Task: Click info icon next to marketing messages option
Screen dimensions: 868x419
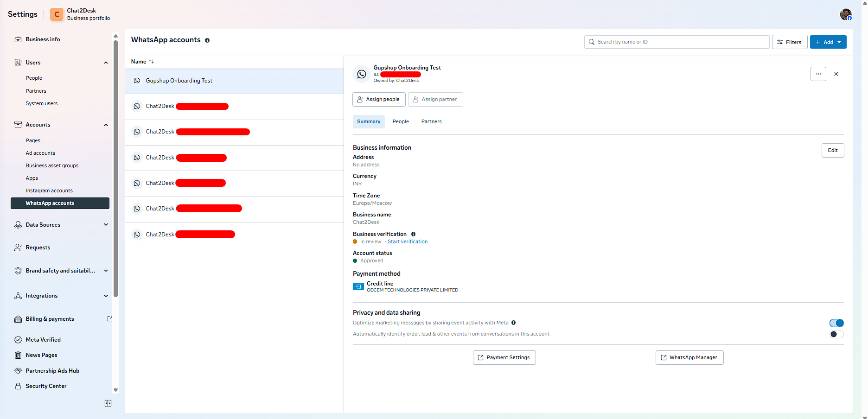Action: click(x=513, y=323)
